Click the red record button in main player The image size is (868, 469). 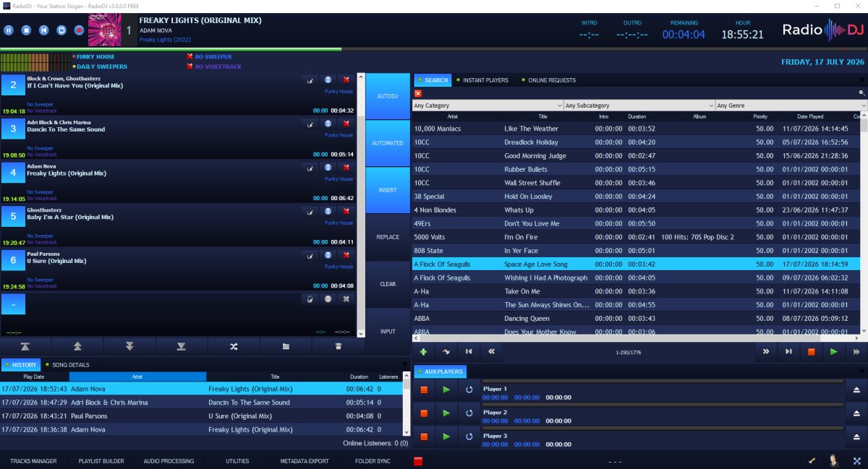(x=78, y=30)
